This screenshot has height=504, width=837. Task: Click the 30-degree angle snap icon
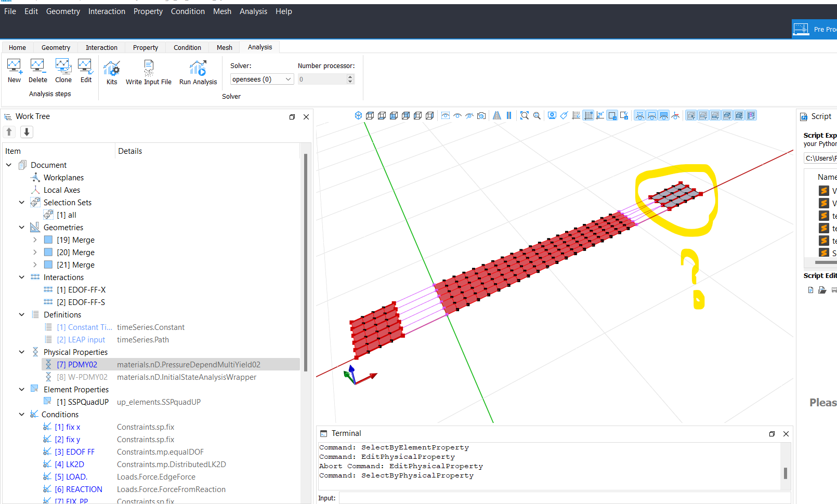click(600, 115)
